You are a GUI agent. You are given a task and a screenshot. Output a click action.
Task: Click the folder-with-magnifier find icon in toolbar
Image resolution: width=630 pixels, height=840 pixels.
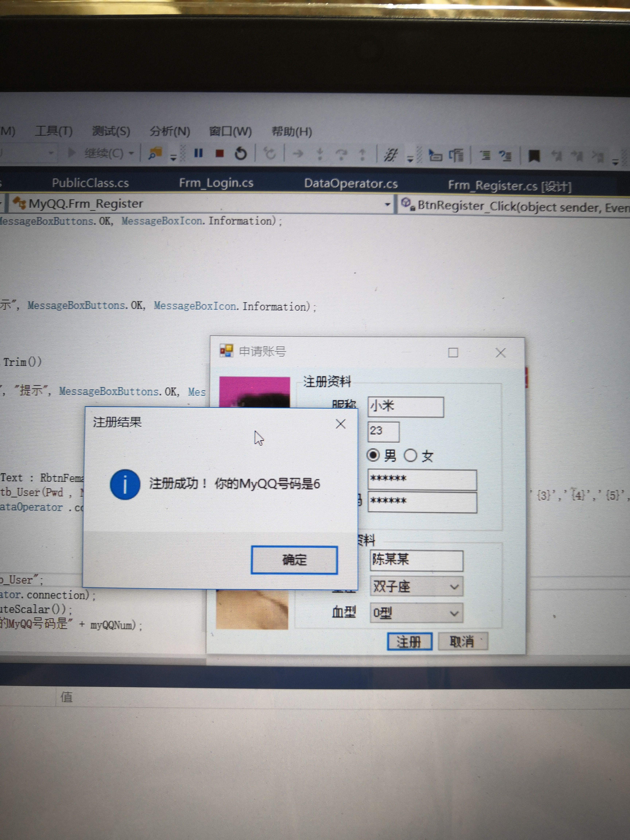pyautogui.click(x=155, y=153)
